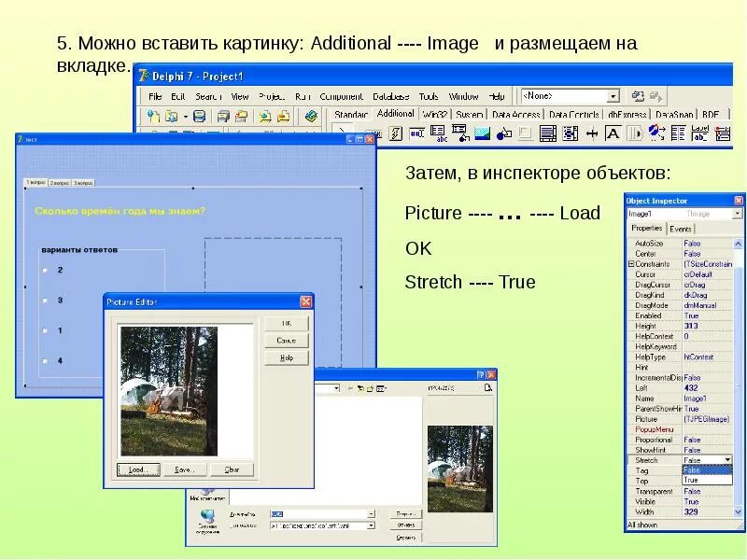Select the Shape component in the Additional palette
The height and width of the screenshot is (560, 747).
504,133
